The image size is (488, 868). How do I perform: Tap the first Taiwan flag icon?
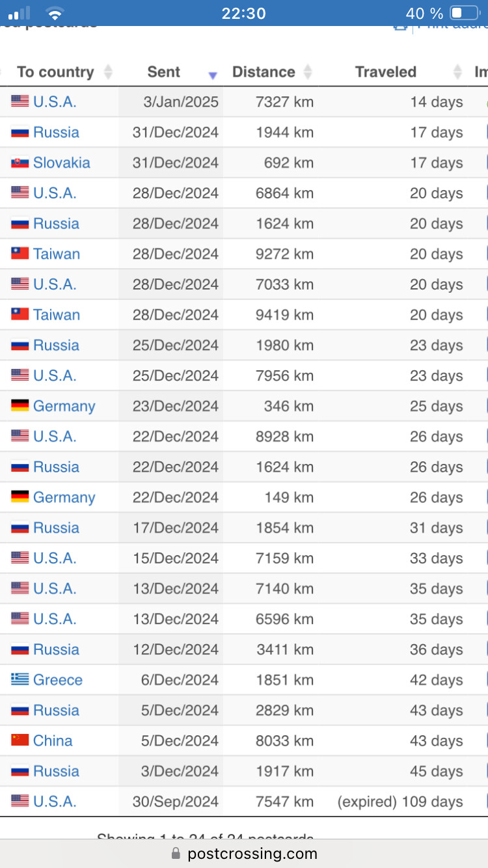20,254
